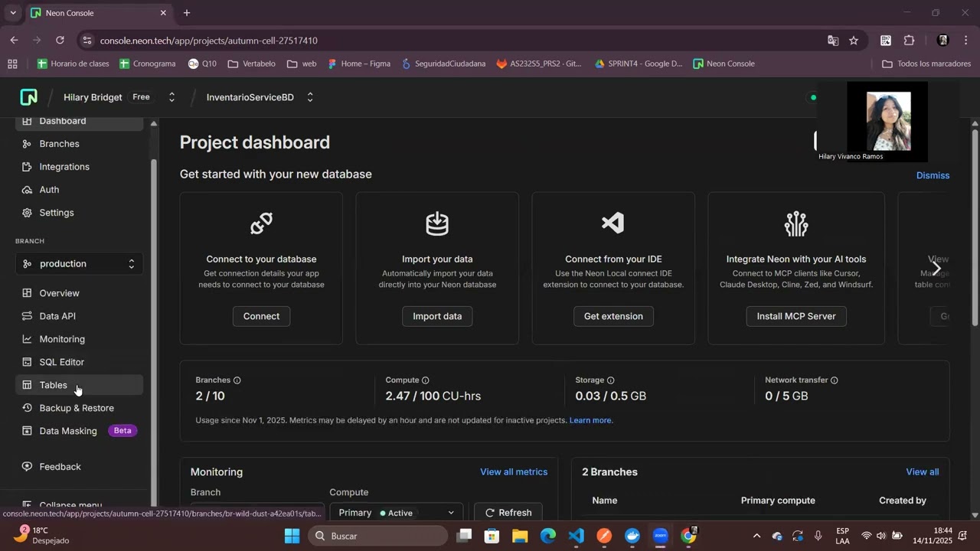Open the Learn more link
980x551 pixels.
591,420
